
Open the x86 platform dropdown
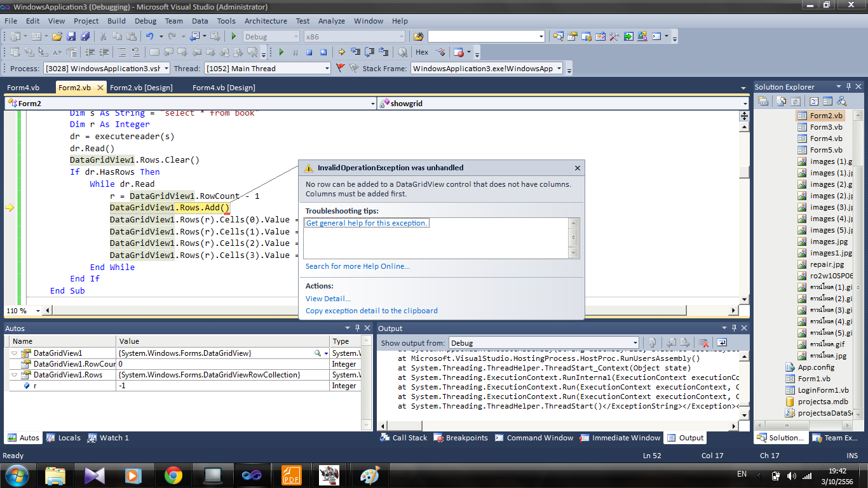click(353, 36)
